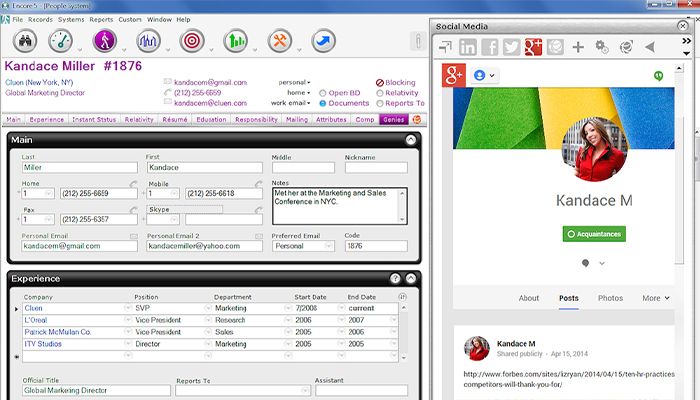Open the ITV Studios company link

43,344
